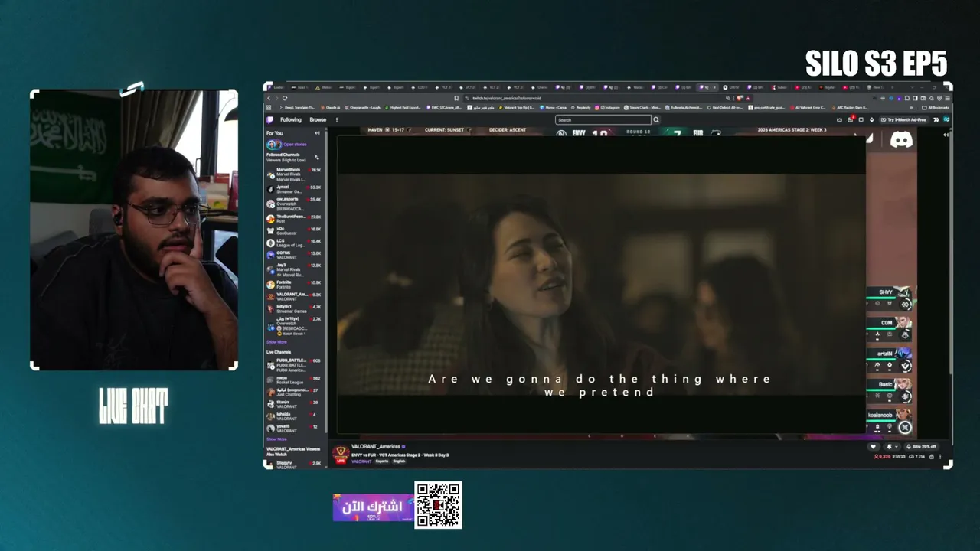Open the ow_esports followed channel
Viewport: 980px width, 551px height.
pyautogui.click(x=294, y=204)
